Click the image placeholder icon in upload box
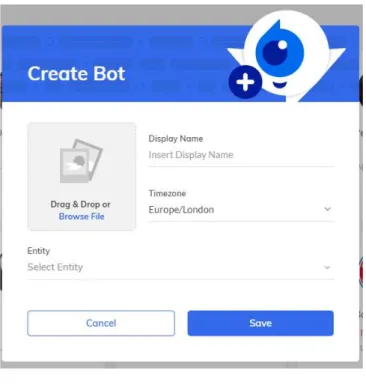366x388 pixels. (x=81, y=161)
